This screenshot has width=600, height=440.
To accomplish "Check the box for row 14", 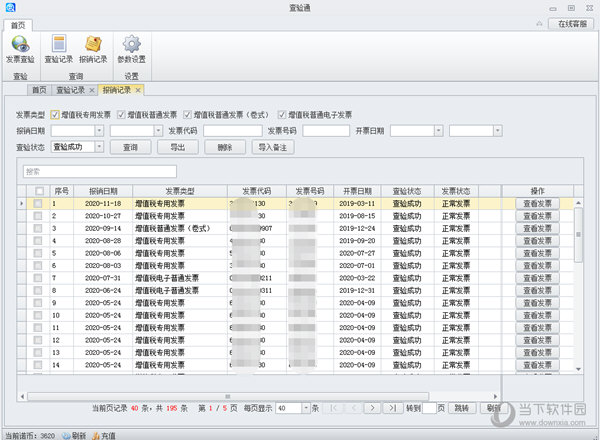I will tap(38, 365).
